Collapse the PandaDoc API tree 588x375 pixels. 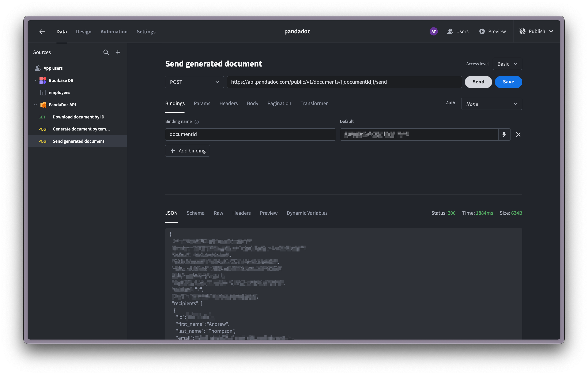(35, 105)
